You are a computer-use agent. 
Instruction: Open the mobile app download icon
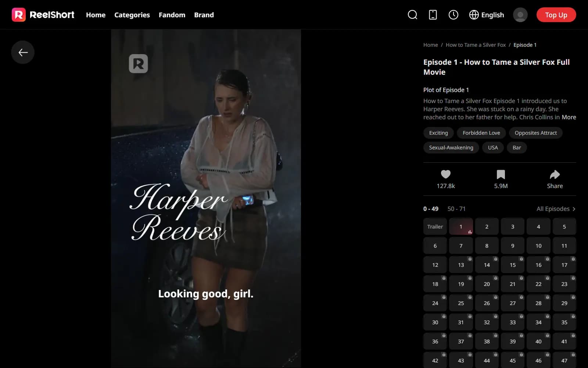[x=433, y=15]
